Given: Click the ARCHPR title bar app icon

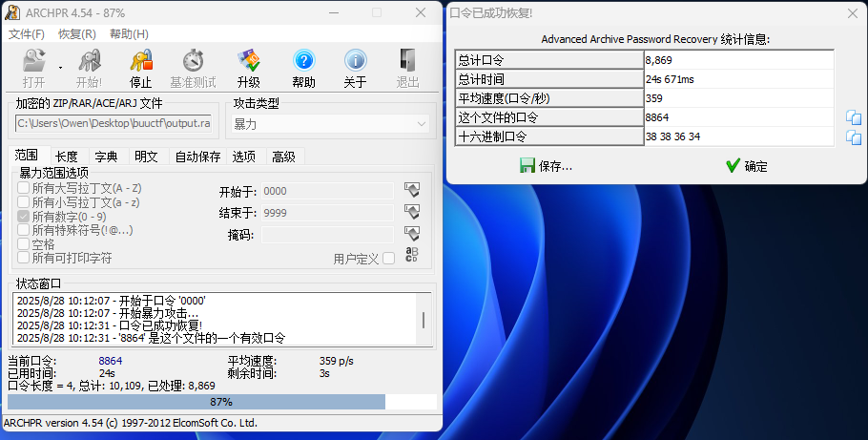Looking at the screenshot, I should [12, 12].
